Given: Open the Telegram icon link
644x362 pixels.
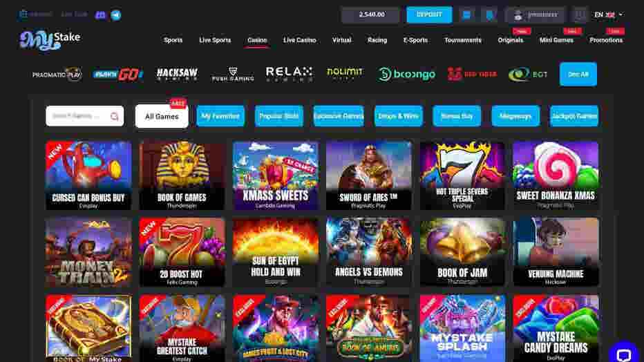Looking at the screenshot, I should point(116,15).
